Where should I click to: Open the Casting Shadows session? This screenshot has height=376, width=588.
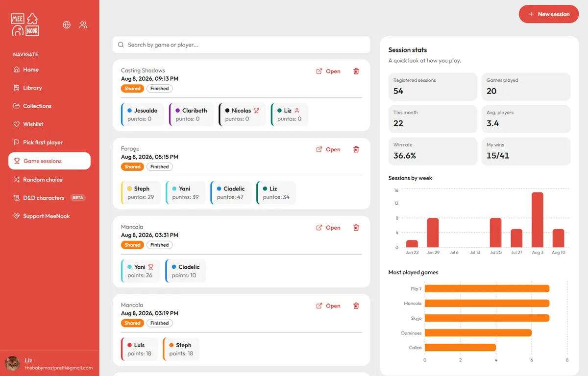click(328, 71)
